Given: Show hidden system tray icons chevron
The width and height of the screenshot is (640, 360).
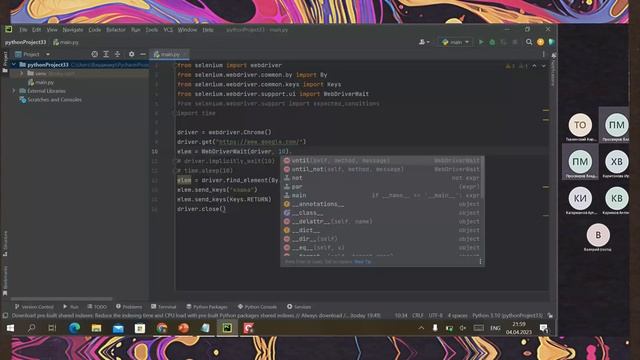Looking at the screenshot, I should [421, 328].
